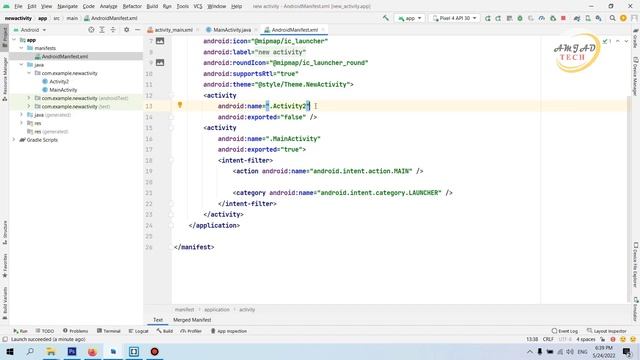Open the Profiler tool window
This screenshot has width=640, height=360.
tap(191, 331)
